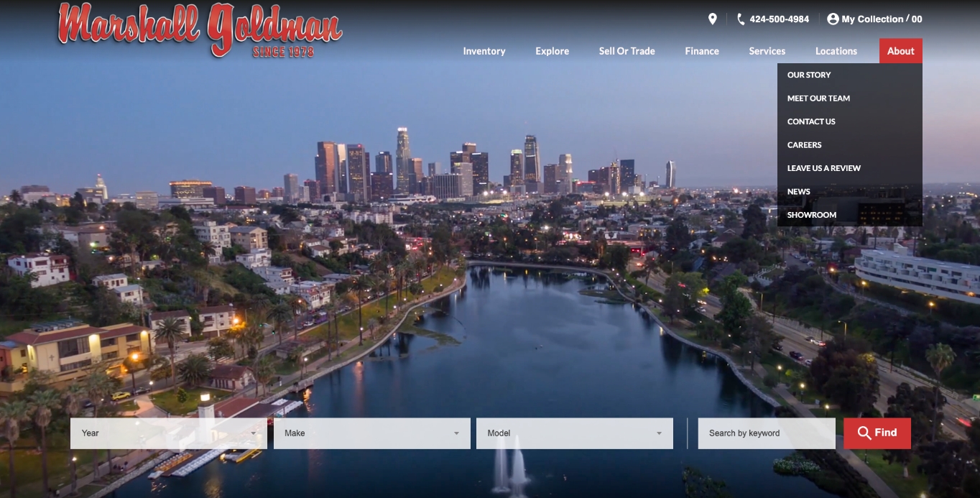Focus the Search by keyword field

(767, 433)
